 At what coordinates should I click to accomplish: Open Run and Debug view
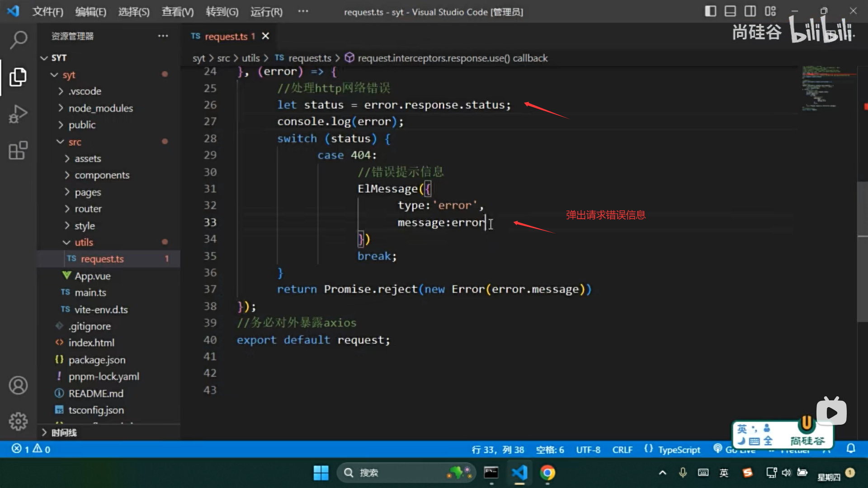click(x=18, y=114)
